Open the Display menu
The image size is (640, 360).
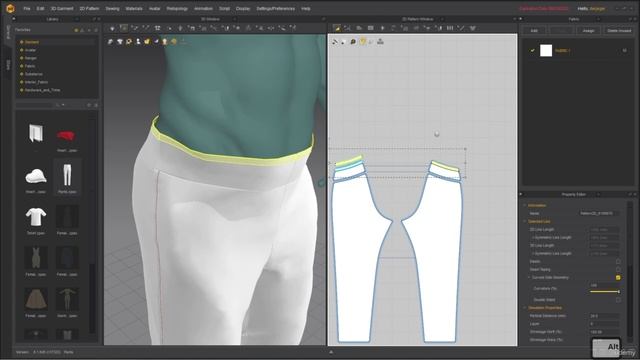[243, 9]
